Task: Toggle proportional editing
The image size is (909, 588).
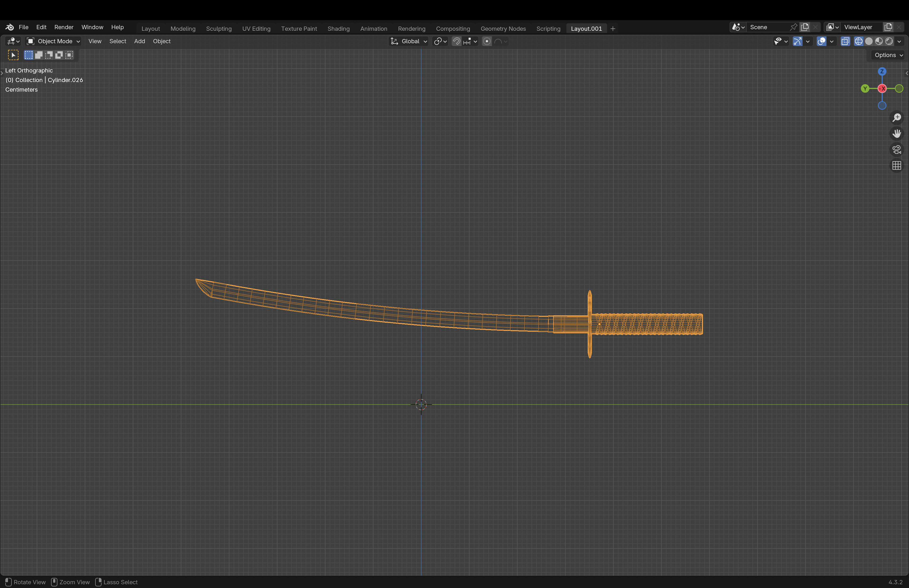Action: 487,41
